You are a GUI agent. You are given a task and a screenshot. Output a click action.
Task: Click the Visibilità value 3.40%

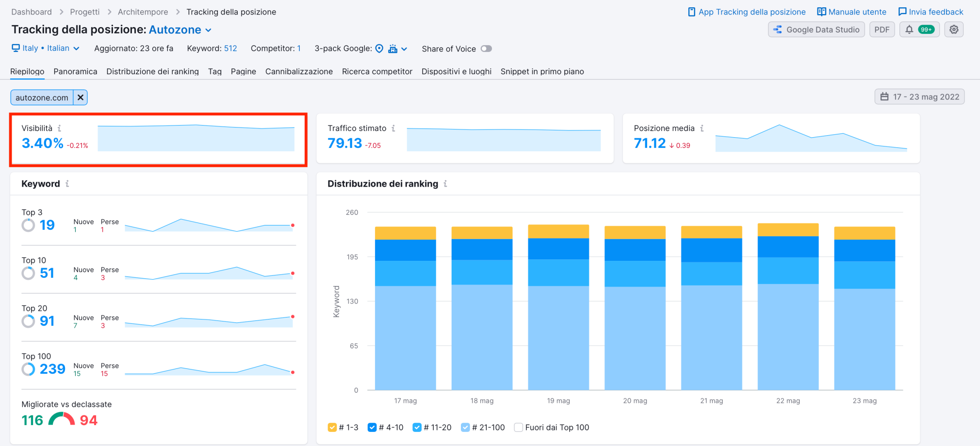pos(42,143)
